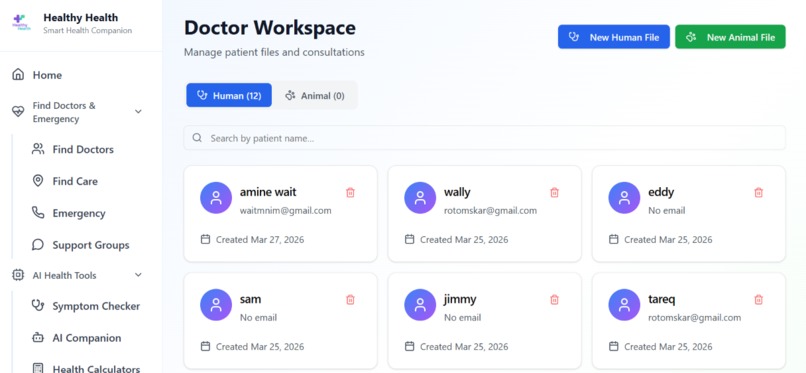Open Support Groups in the sidebar
The width and height of the screenshot is (806, 373).
[90, 245]
